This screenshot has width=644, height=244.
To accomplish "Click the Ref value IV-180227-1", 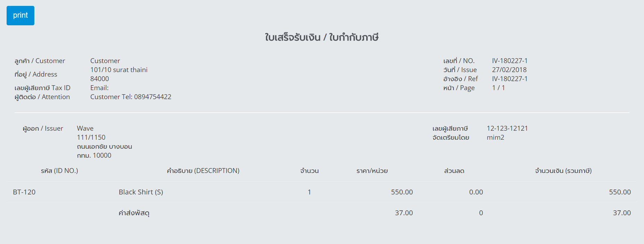I will coord(510,79).
